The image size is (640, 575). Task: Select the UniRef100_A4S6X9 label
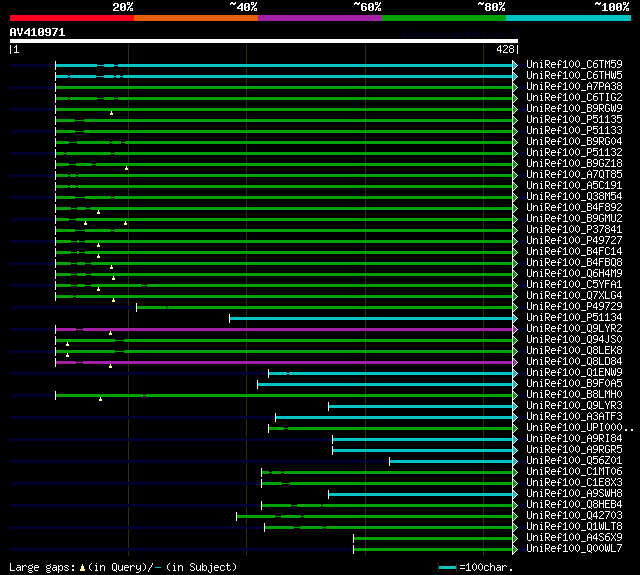[574, 538]
